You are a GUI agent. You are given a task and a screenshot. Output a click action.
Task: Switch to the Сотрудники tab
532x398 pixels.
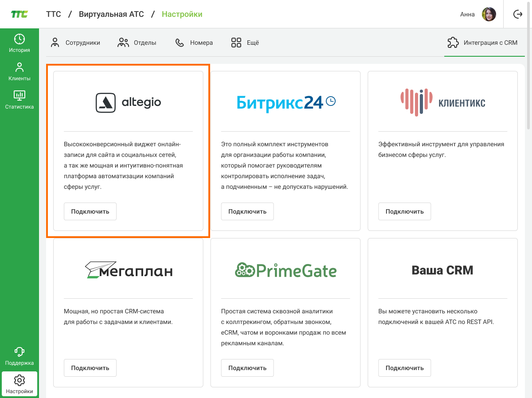click(75, 43)
